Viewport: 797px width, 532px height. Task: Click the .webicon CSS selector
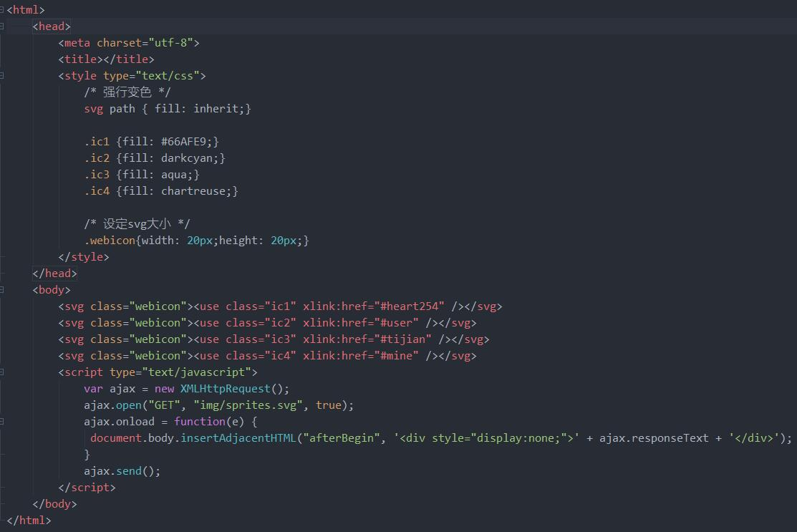(x=110, y=241)
